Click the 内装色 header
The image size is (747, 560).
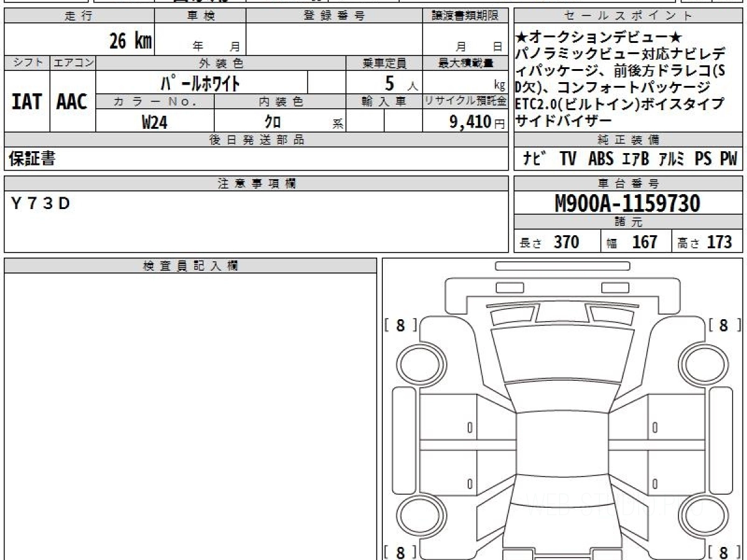click(x=280, y=102)
